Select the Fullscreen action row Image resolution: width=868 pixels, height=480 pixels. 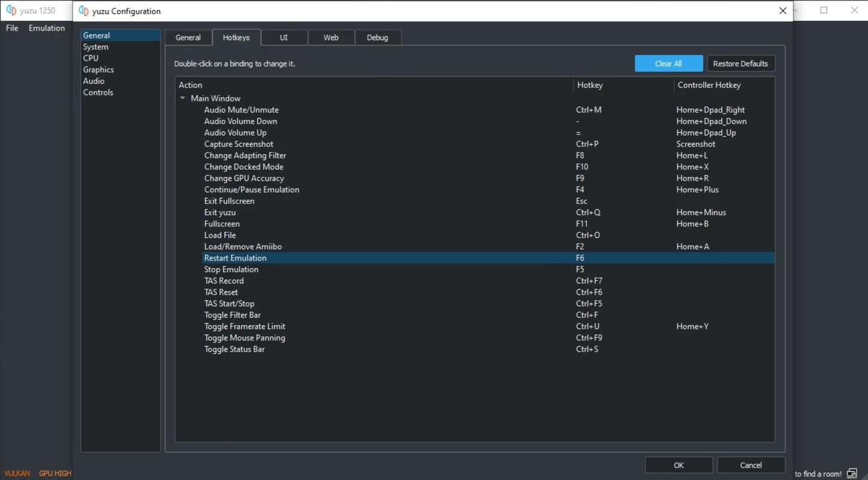tap(222, 224)
